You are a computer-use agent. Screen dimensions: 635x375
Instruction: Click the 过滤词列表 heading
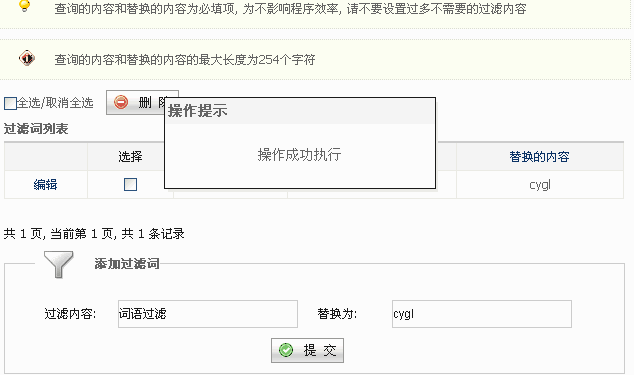click(36, 129)
